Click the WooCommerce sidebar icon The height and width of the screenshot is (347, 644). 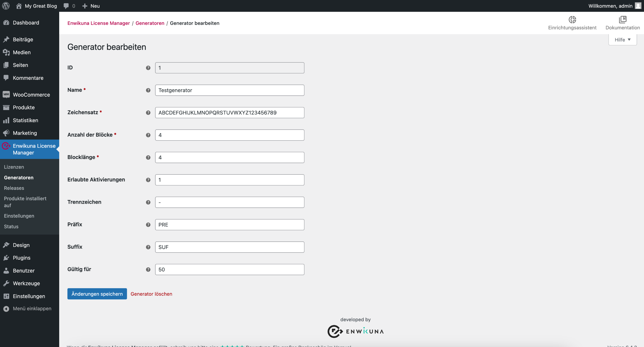pyautogui.click(x=6, y=95)
